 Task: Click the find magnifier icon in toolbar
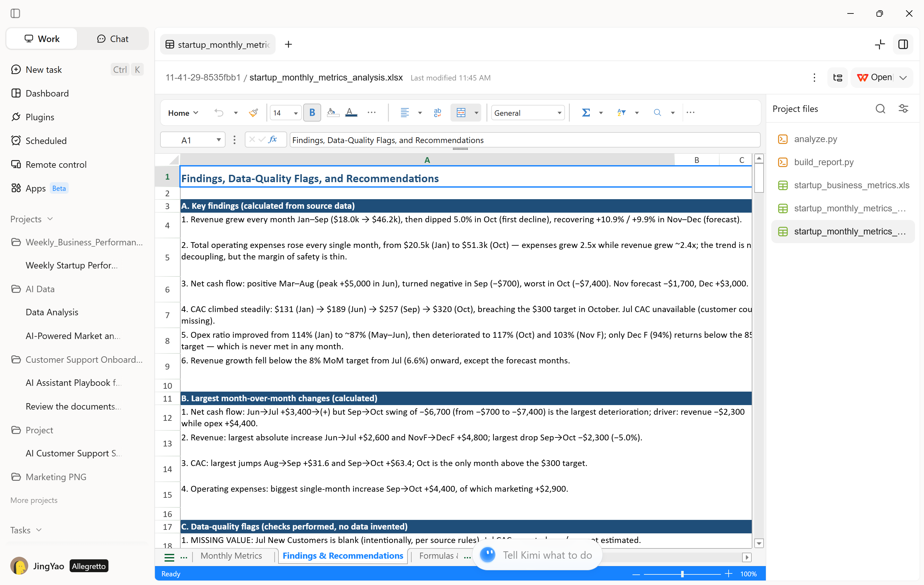[657, 113]
